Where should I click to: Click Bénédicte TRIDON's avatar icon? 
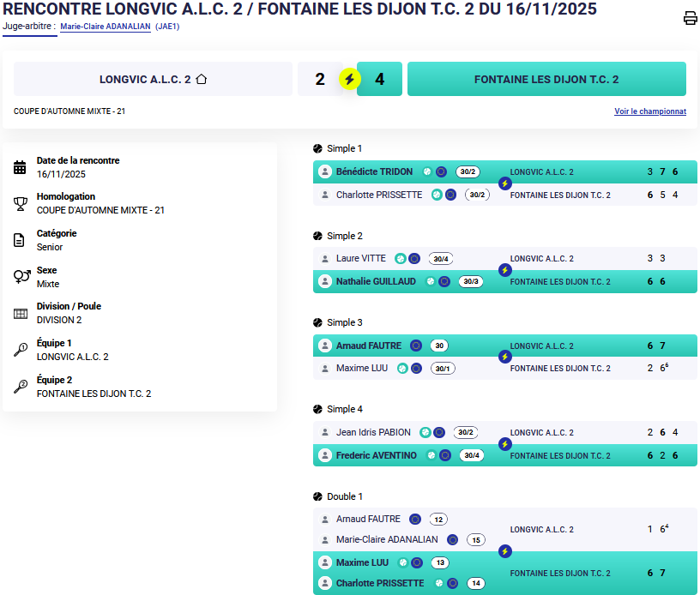coord(325,171)
